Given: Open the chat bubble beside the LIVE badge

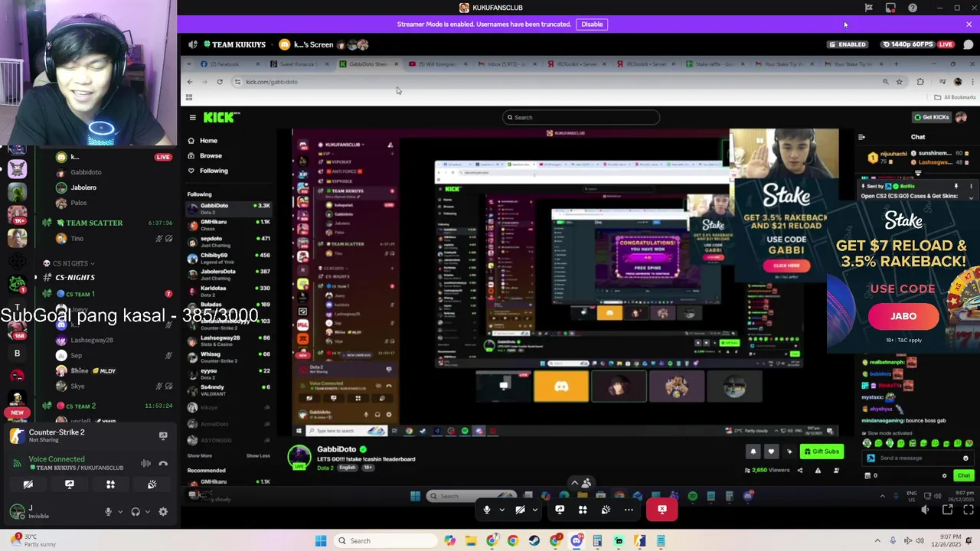Looking at the screenshot, I should 969,44.
